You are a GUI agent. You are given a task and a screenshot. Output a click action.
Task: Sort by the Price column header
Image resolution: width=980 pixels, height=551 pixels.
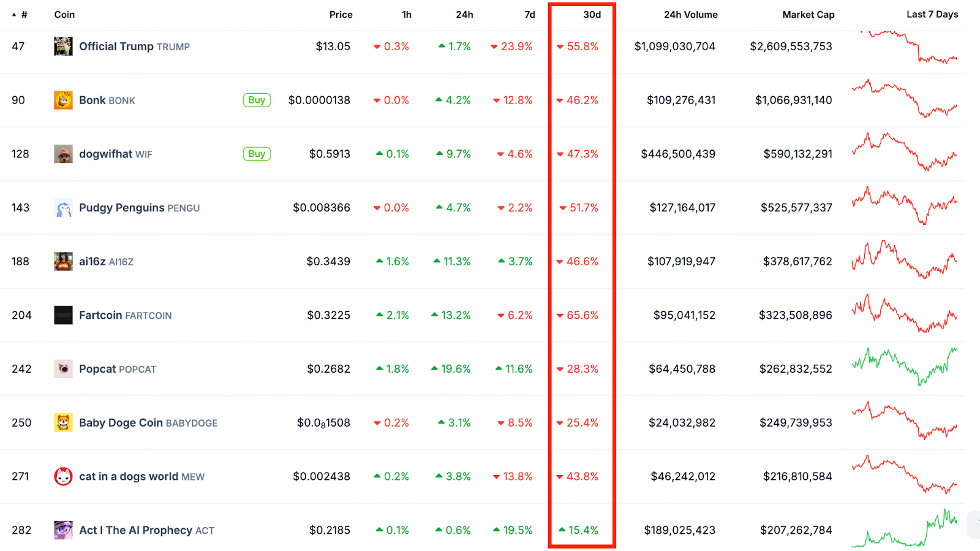point(341,15)
